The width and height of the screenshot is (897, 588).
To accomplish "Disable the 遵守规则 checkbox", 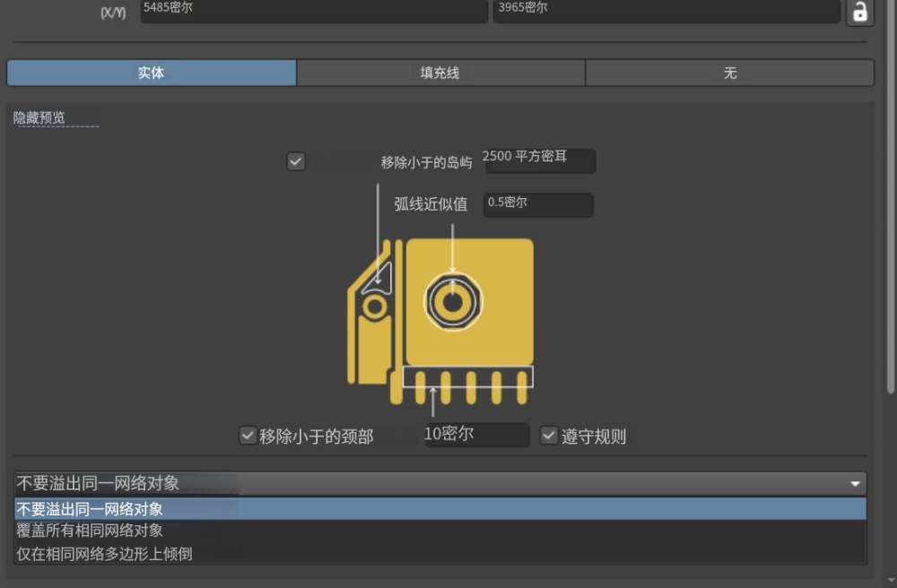I will coord(549,436).
